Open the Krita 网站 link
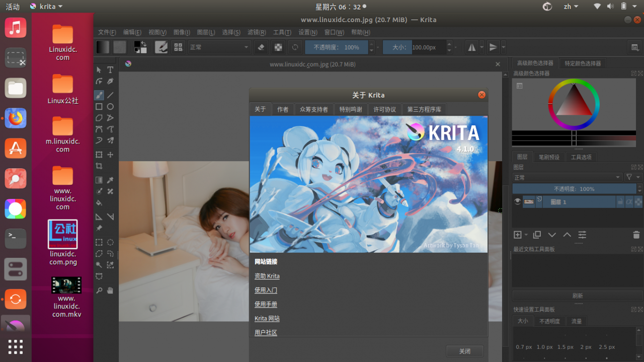The image size is (644, 362). click(267, 318)
